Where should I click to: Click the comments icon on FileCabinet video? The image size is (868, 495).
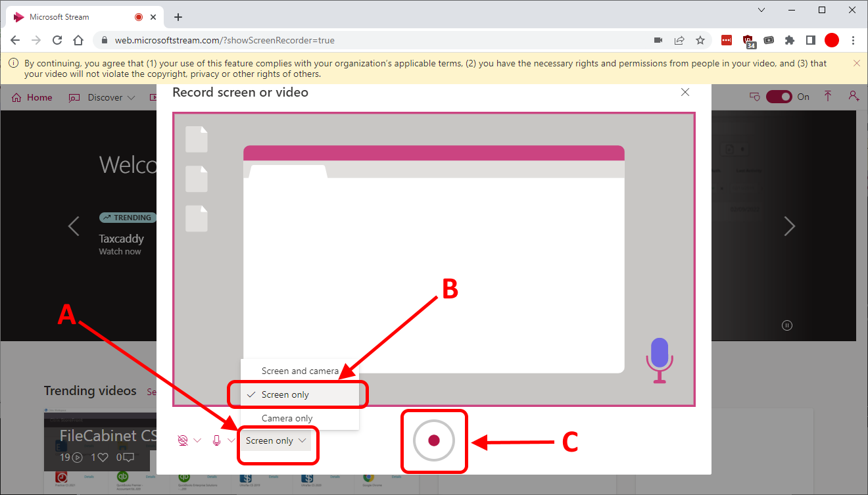[x=129, y=458]
